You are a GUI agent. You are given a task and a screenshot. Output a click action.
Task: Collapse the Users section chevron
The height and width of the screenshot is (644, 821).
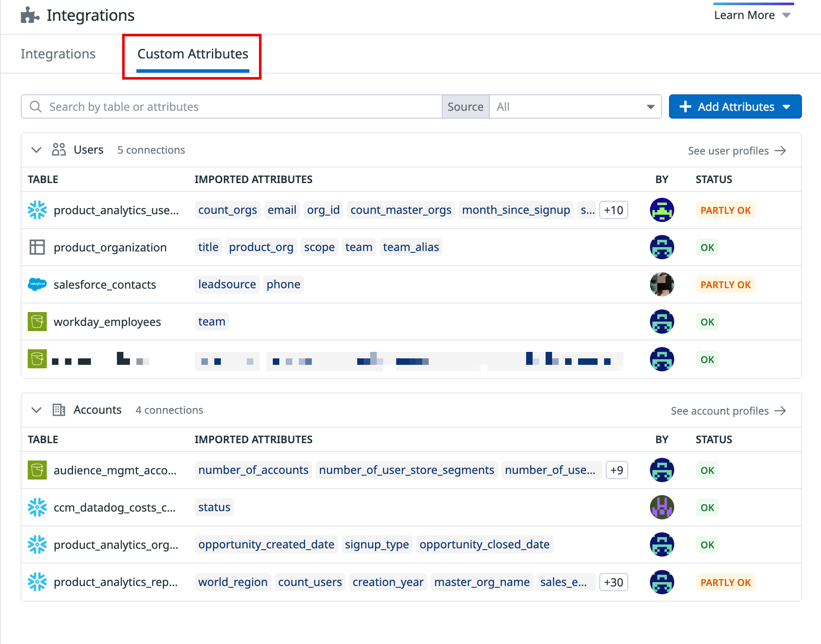tap(36, 150)
